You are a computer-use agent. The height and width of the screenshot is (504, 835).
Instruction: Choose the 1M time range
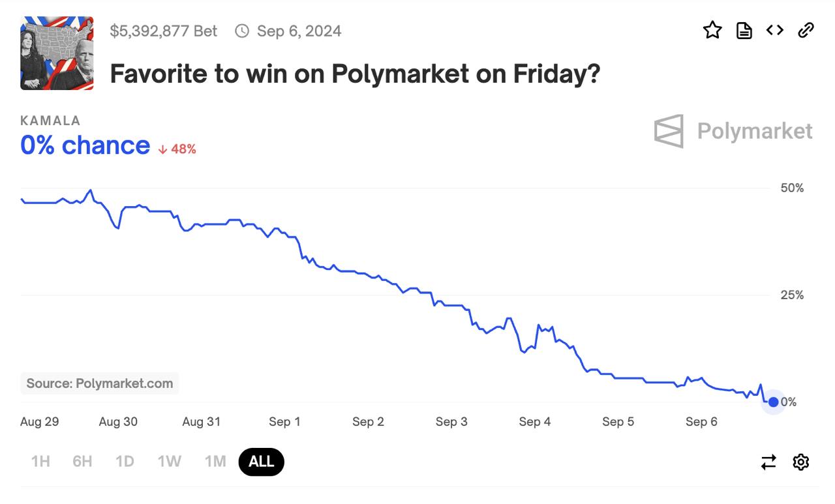(x=215, y=462)
